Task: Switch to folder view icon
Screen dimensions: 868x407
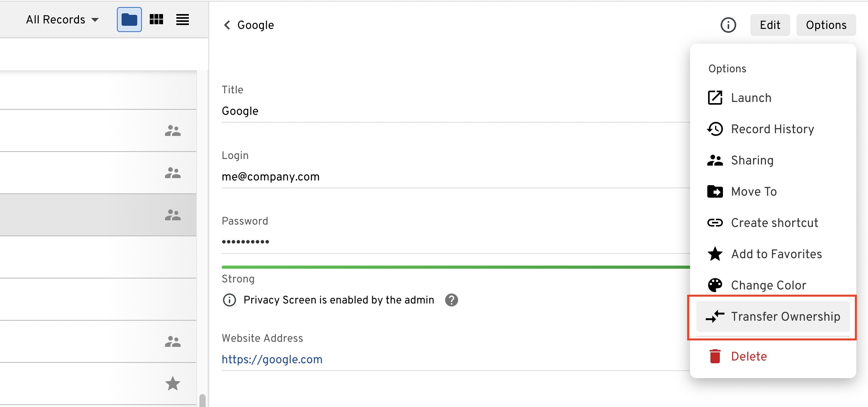Action: coord(129,20)
